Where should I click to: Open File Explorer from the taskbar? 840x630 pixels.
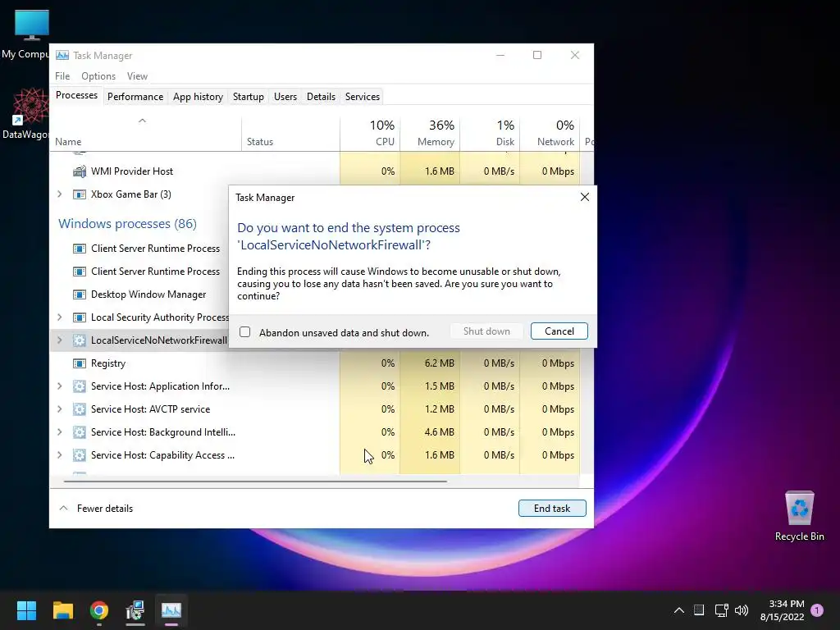click(x=62, y=610)
